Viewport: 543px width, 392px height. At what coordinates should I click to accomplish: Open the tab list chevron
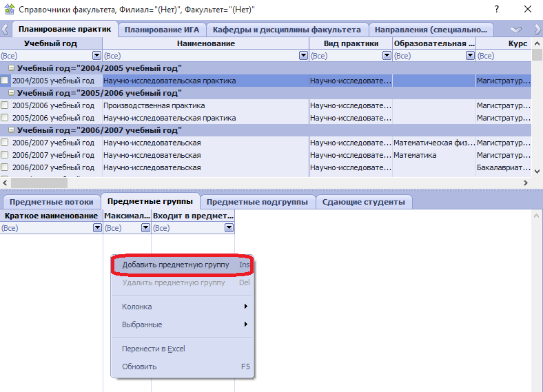tap(516, 30)
